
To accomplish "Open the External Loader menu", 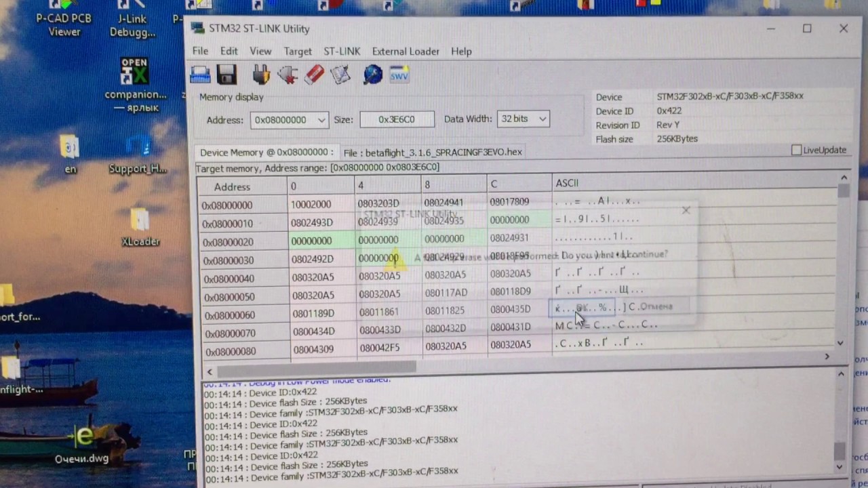I will [x=406, y=52].
